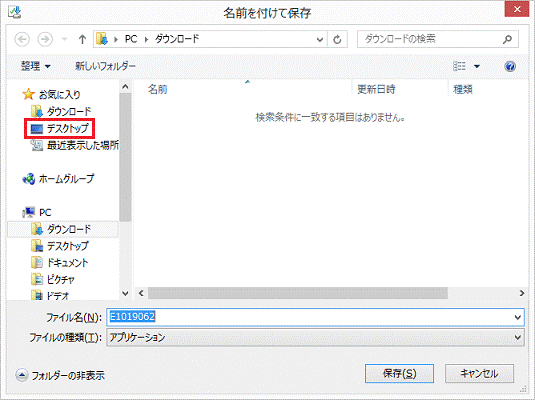
Task: Refresh the current folder view
Action: tap(337, 40)
